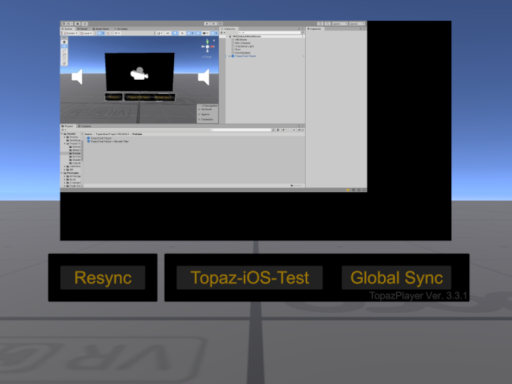The image size is (512, 384).
Task: Focus the Project panel search field
Action: click(x=242, y=130)
